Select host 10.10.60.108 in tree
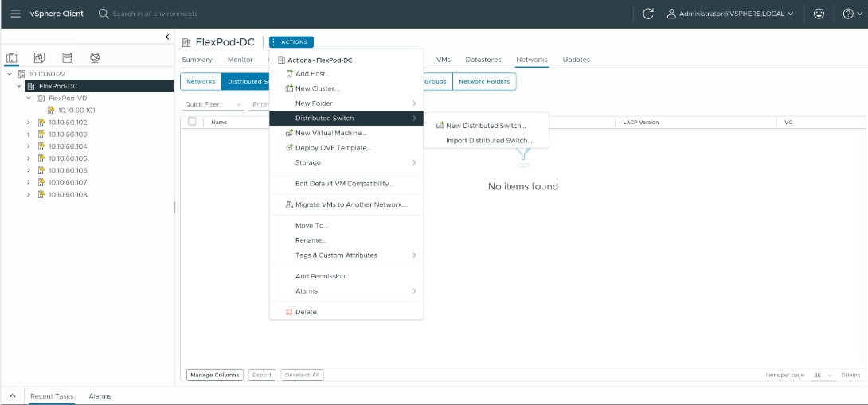The width and height of the screenshot is (868, 405). coord(67,195)
